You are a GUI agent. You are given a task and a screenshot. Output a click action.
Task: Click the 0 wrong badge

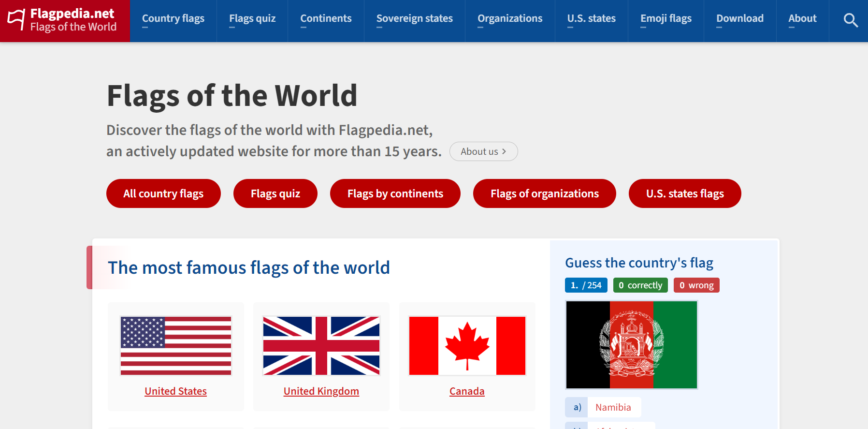[x=696, y=285]
